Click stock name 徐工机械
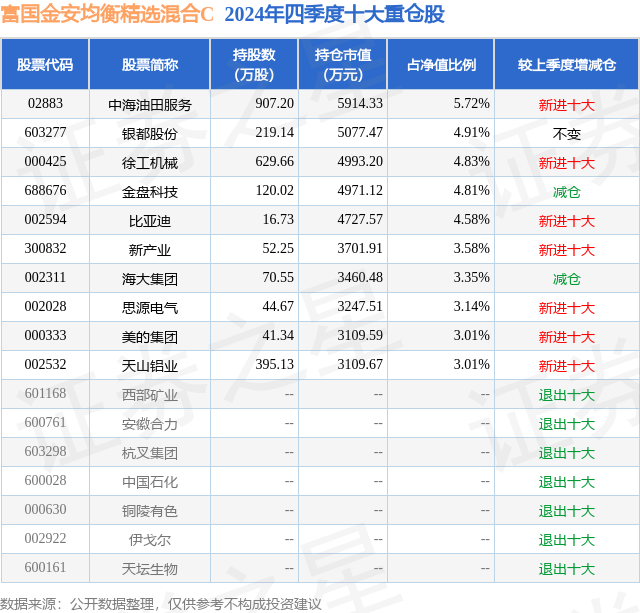The image size is (640, 613). (x=150, y=163)
